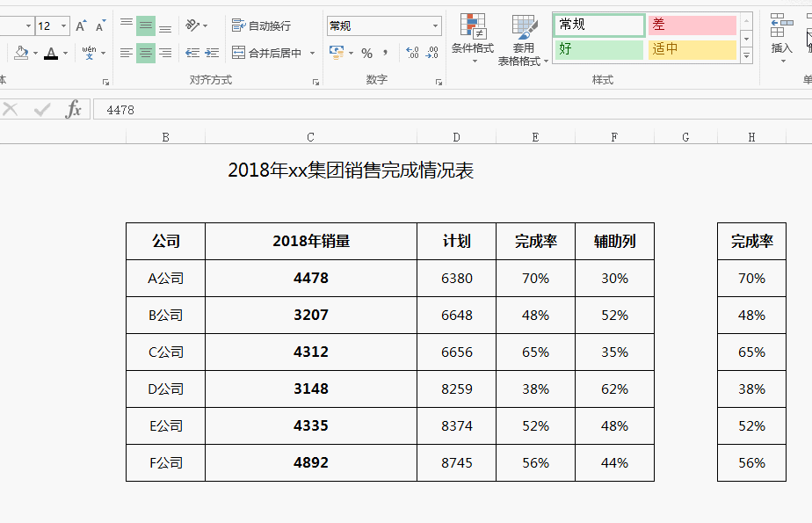
Task: Open the 条件格式 conditional formatting menu
Action: coord(472,40)
